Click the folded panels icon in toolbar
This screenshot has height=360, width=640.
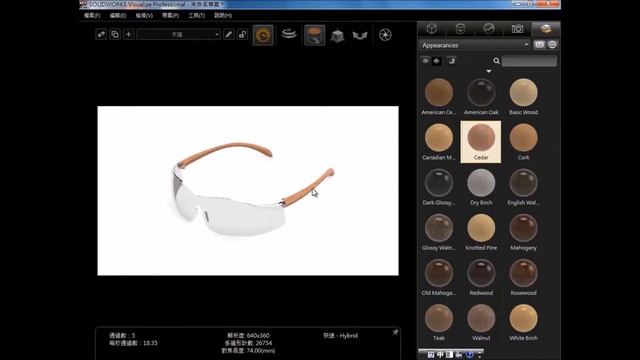tap(360, 36)
